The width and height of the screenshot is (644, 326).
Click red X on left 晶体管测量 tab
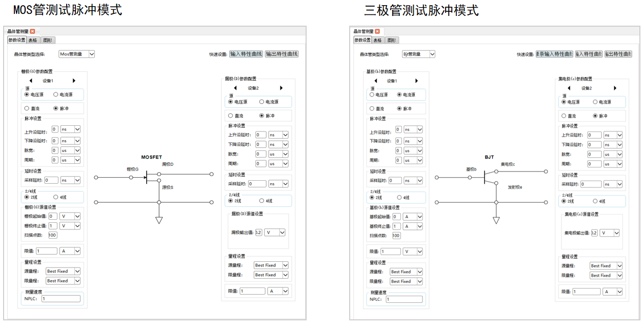click(x=33, y=30)
